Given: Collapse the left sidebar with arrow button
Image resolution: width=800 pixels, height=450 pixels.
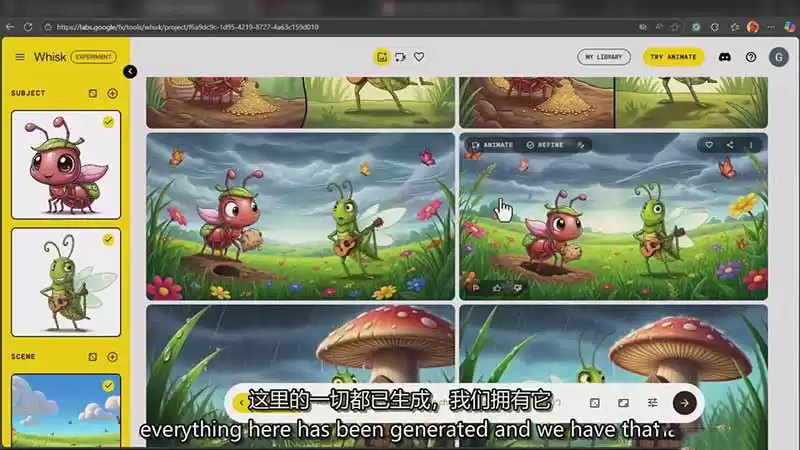Looking at the screenshot, I should click(x=130, y=72).
